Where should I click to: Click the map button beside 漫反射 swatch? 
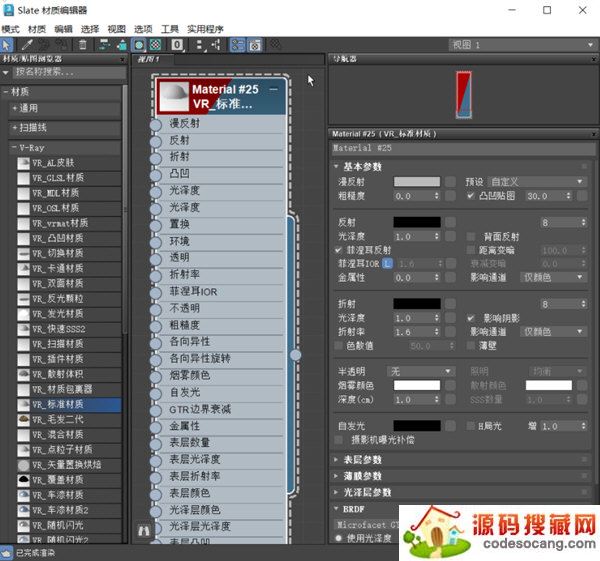click(x=450, y=181)
